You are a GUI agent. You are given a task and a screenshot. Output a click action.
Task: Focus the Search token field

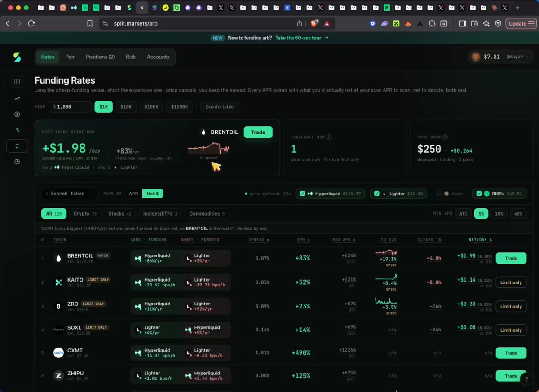(70, 194)
